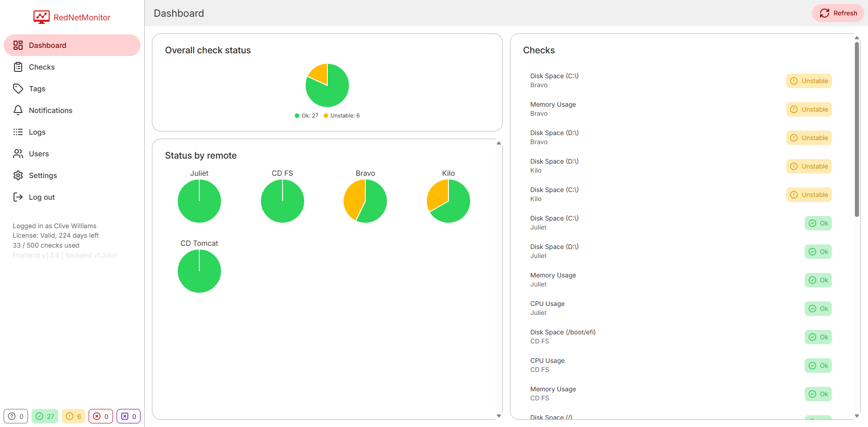Click '33 / 500 checks used' text

[x=46, y=245]
